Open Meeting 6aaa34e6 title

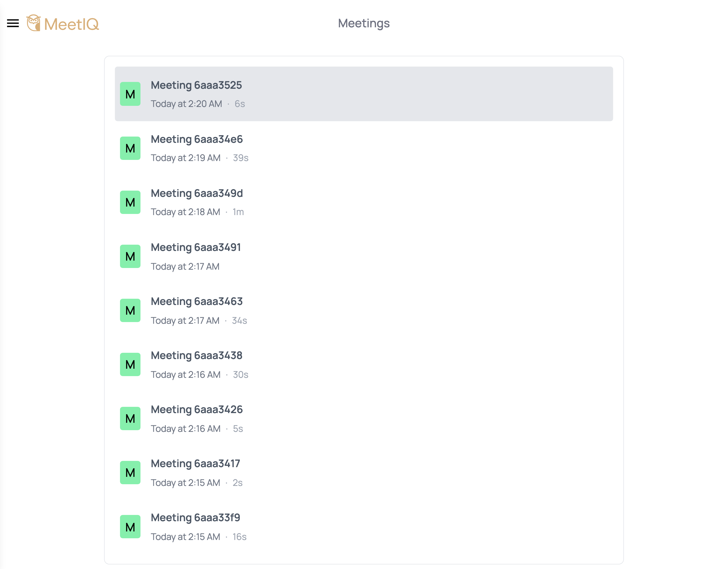pos(197,139)
